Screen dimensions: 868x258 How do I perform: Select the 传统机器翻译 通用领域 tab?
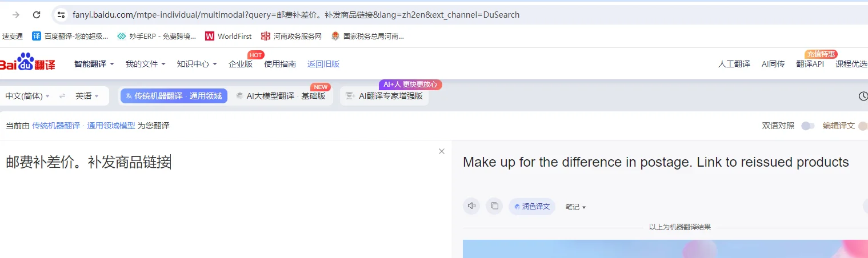click(174, 96)
